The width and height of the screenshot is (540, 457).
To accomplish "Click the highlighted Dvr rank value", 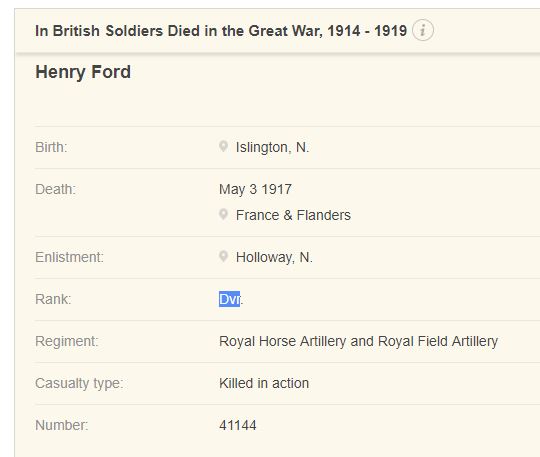I will [x=231, y=299].
